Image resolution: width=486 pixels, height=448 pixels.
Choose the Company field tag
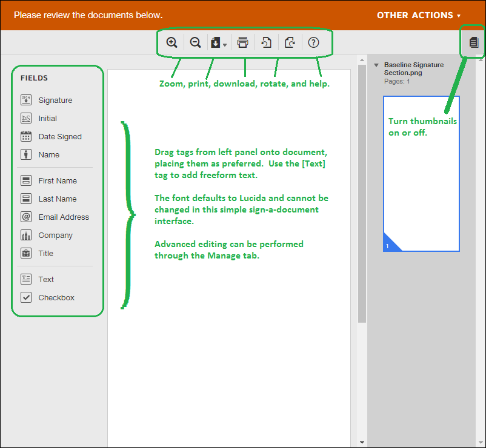coord(55,236)
